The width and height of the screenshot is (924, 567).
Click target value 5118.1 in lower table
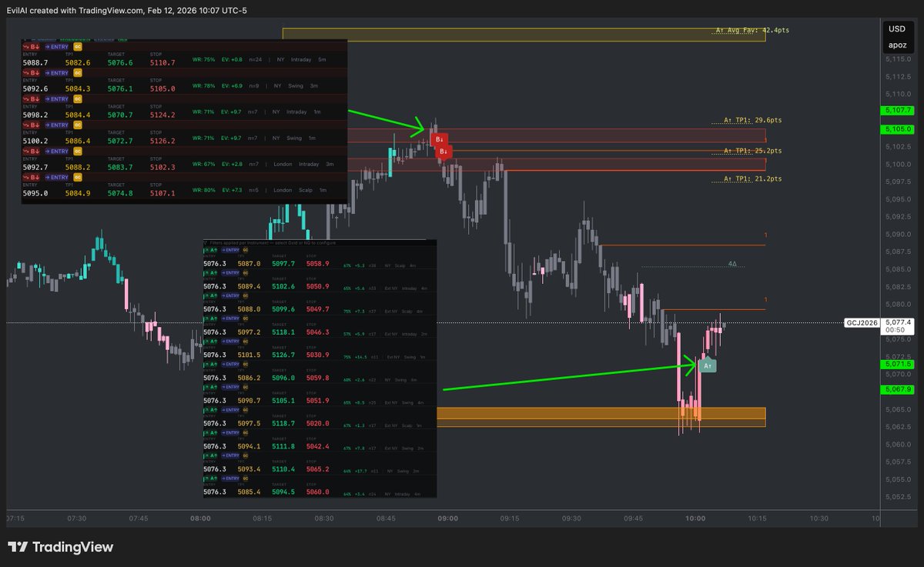coord(283,332)
